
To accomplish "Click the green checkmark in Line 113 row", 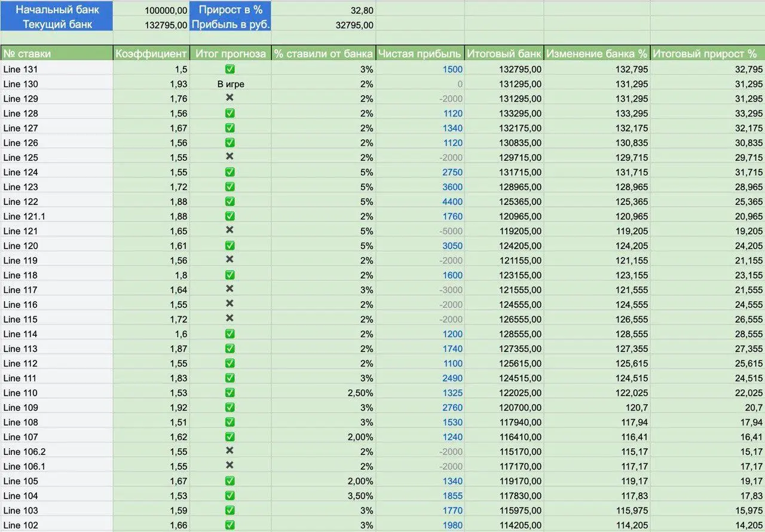I will point(230,348).
